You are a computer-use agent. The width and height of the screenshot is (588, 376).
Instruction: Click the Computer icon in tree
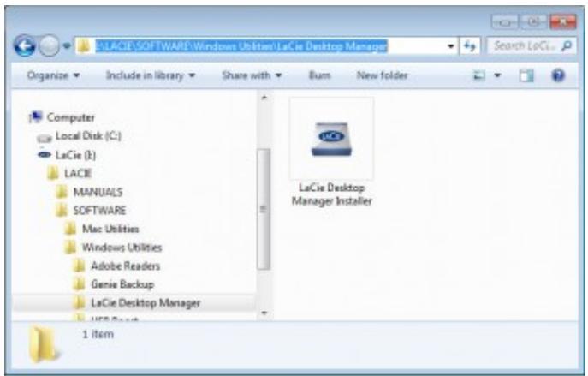pos(36,117)
